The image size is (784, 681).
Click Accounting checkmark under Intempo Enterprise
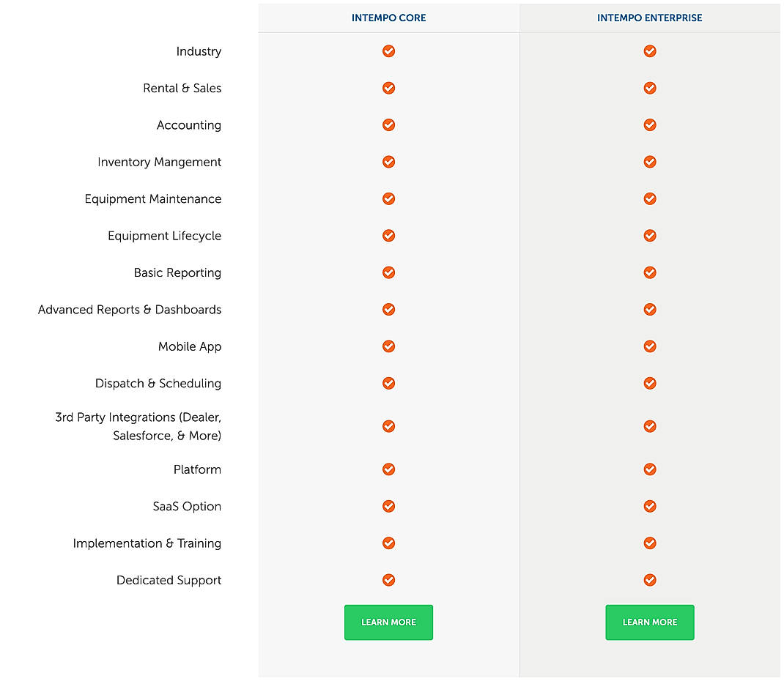(650, 125)
